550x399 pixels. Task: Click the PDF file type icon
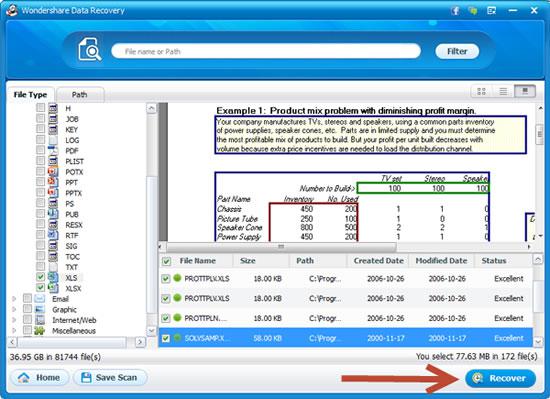[53, 150]
